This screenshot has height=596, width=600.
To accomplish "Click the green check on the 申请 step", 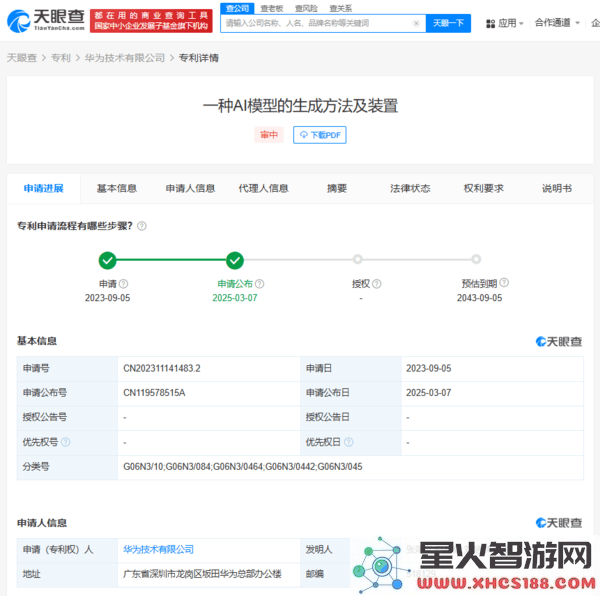I will 108,261.
